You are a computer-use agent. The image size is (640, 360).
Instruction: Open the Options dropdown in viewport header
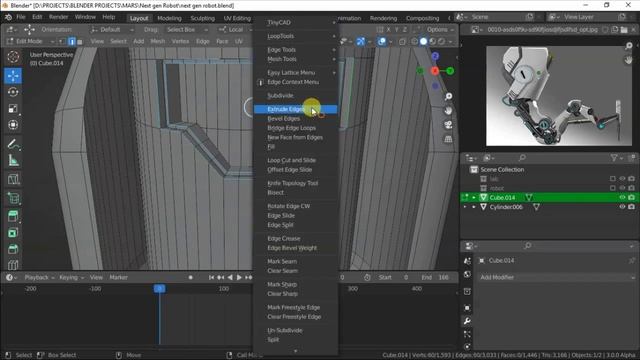(x=440, y=30)
